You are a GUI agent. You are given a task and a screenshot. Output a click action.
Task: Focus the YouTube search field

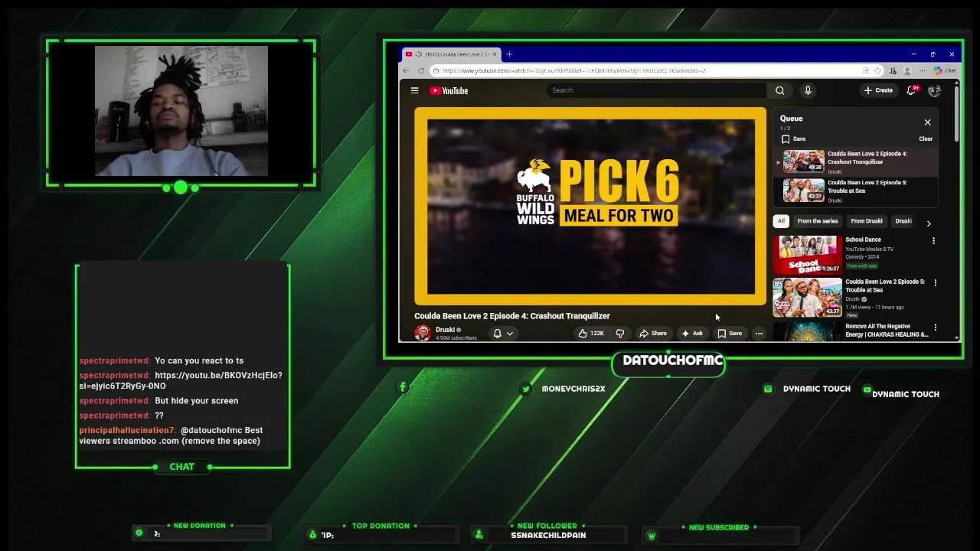tap(656, 90)
